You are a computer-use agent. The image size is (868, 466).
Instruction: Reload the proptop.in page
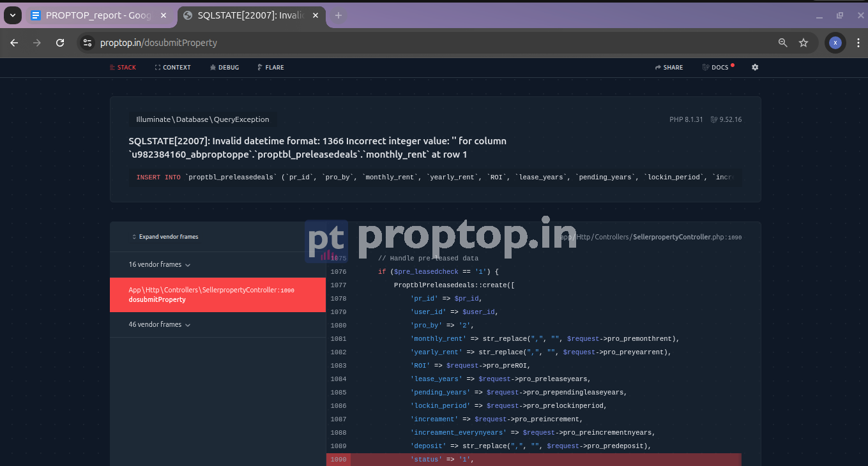coord(60,43)
